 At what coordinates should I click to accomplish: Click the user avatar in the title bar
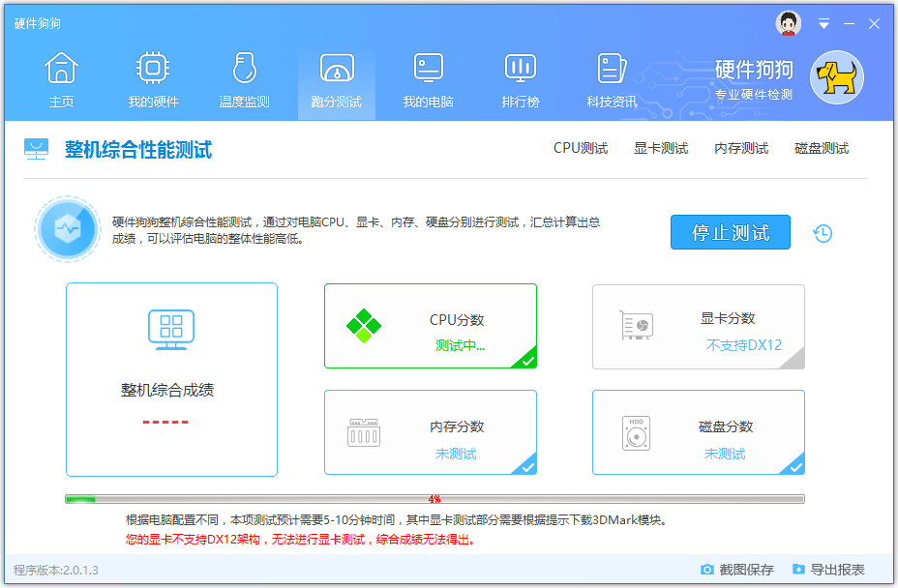pyautogui.click(x=789, y=23)
